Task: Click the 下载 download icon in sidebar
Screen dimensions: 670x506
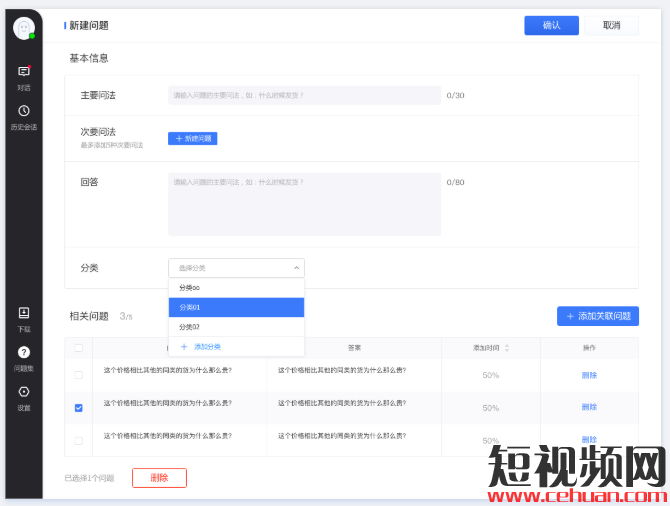Action: [24, 313]
